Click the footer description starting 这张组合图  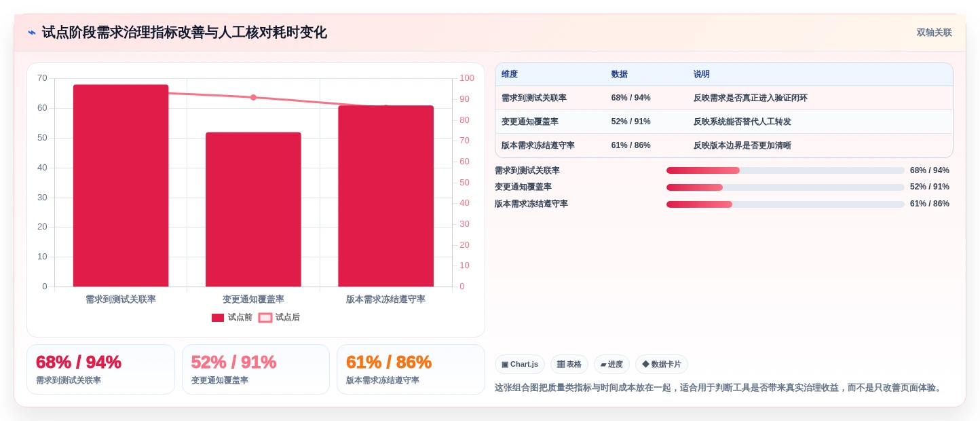[719, 388]
